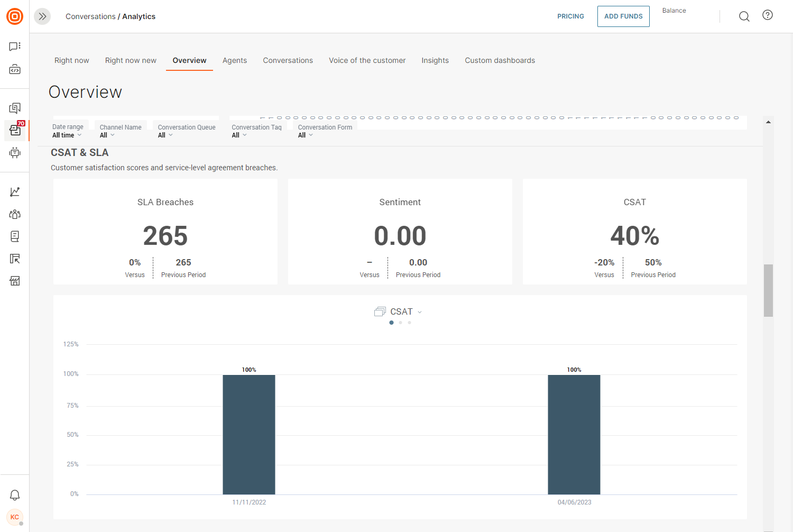Open notifications bell icon
The width and height of the screenshot is (793, 532).
pos(15,495)
